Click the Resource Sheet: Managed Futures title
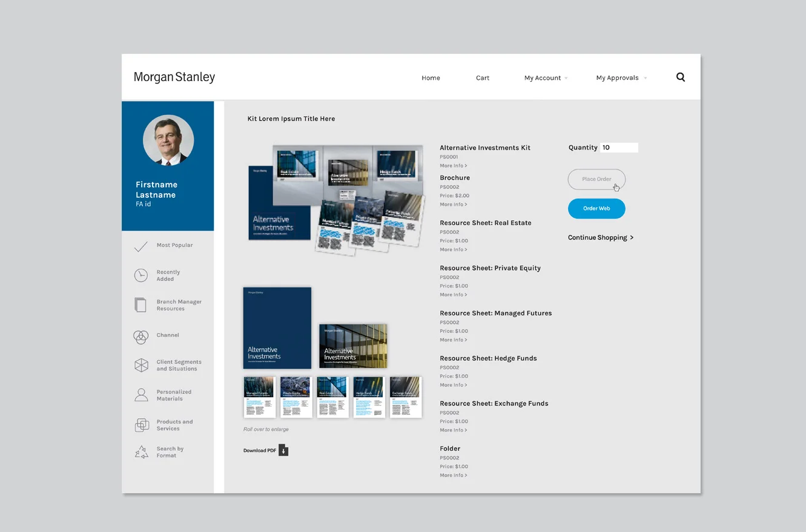The height and width of the screenshot is (532, 806). [496, 314]
